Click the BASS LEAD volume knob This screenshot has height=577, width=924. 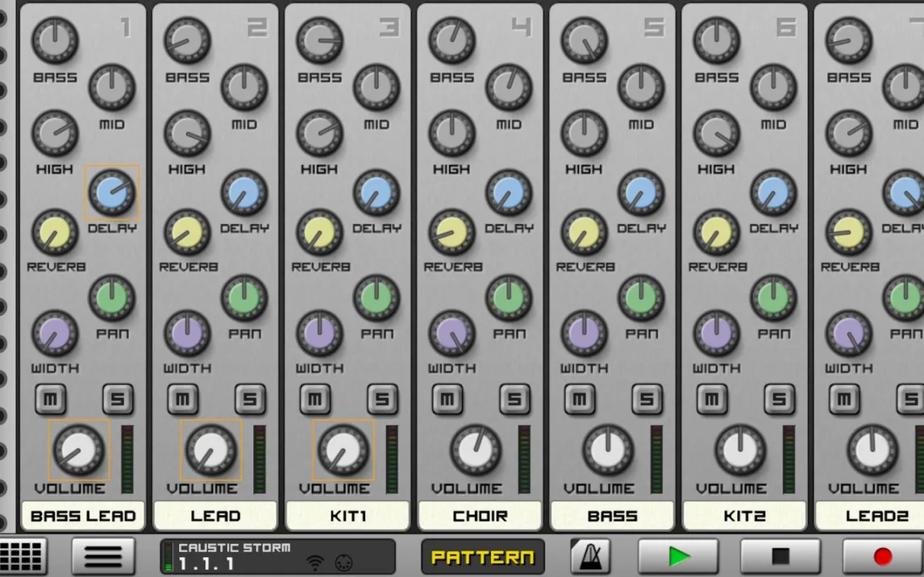coord(78,450)
